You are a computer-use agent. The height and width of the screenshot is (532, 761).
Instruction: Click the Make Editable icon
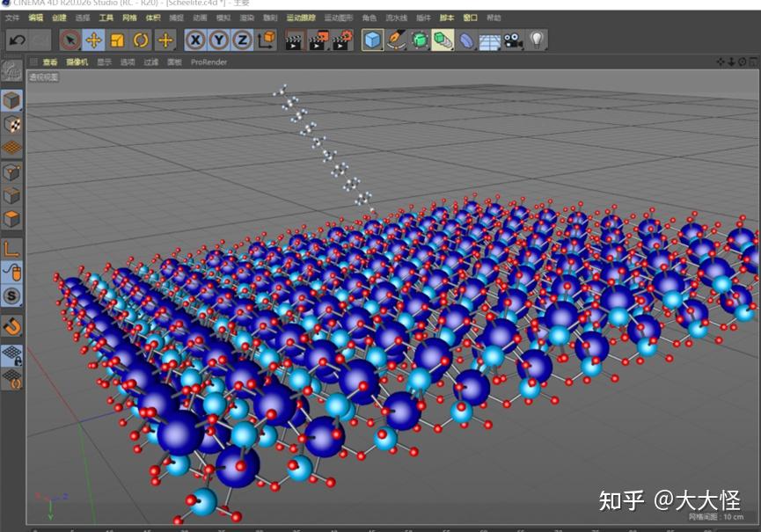coord(11,71)
